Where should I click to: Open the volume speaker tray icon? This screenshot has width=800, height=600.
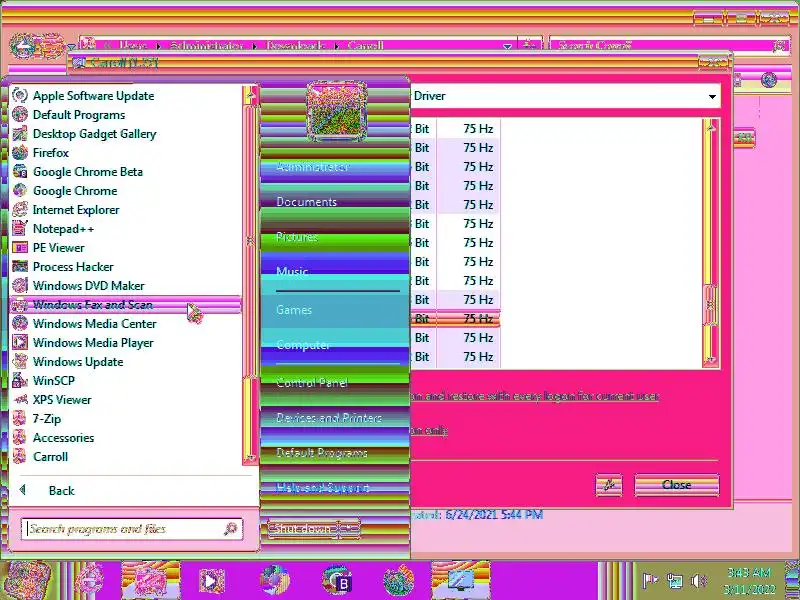coord(698,581)
